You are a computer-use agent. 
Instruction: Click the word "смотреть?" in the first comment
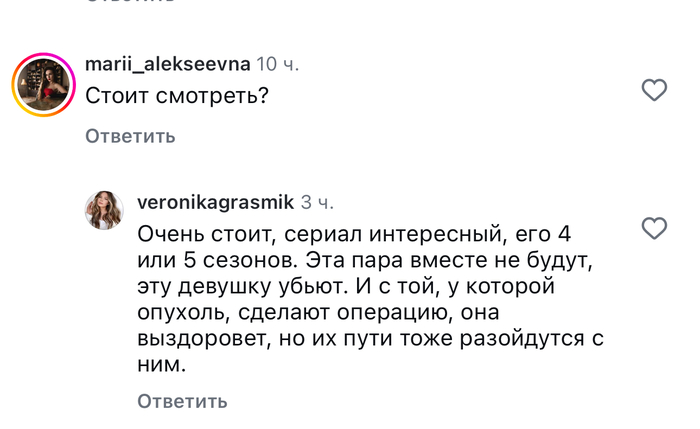click(x=212, y=96)
